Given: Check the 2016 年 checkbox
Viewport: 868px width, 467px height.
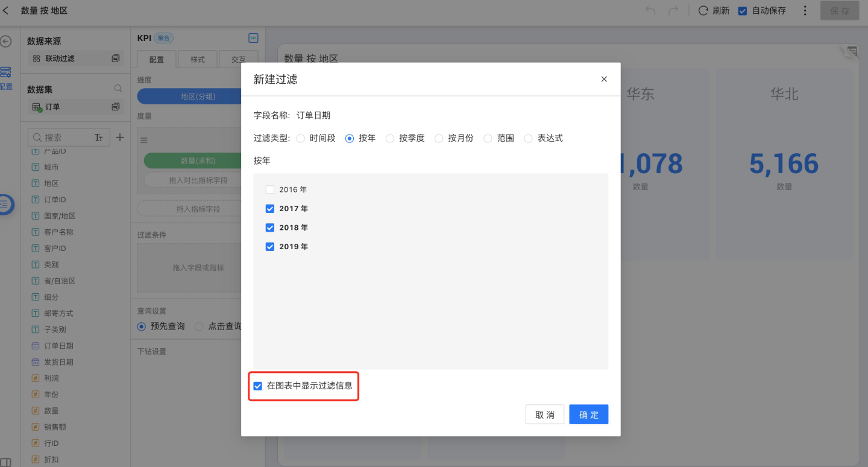Looking at the screenshot, I should [x=270, y=189].
